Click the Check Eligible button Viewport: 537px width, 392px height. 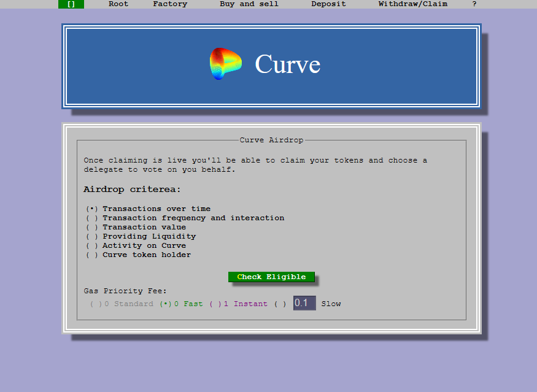271,277
